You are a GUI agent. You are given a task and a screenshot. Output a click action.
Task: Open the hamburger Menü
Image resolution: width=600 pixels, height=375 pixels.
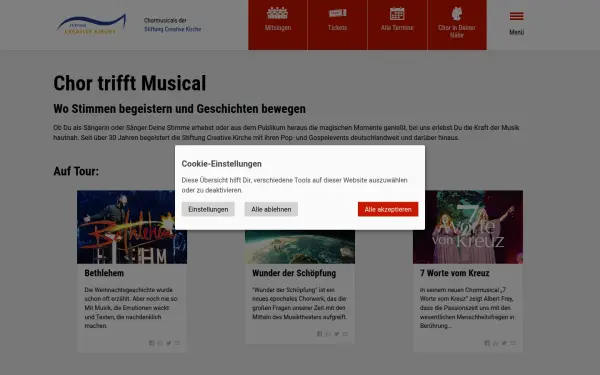517,23
